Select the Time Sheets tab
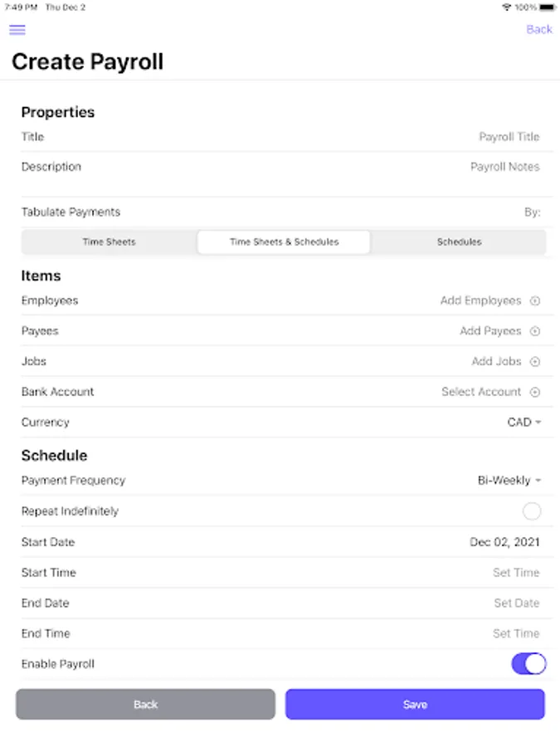Image resolution: width=560 pixels, height=747 pixels. click(x=109, y=242)
